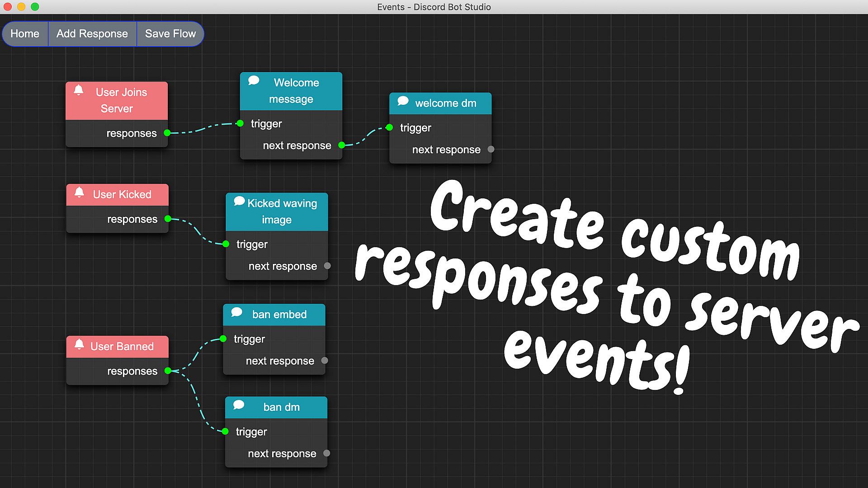
Task: Click speech bubble icon on Welcome message node
Action: [254, 80]
